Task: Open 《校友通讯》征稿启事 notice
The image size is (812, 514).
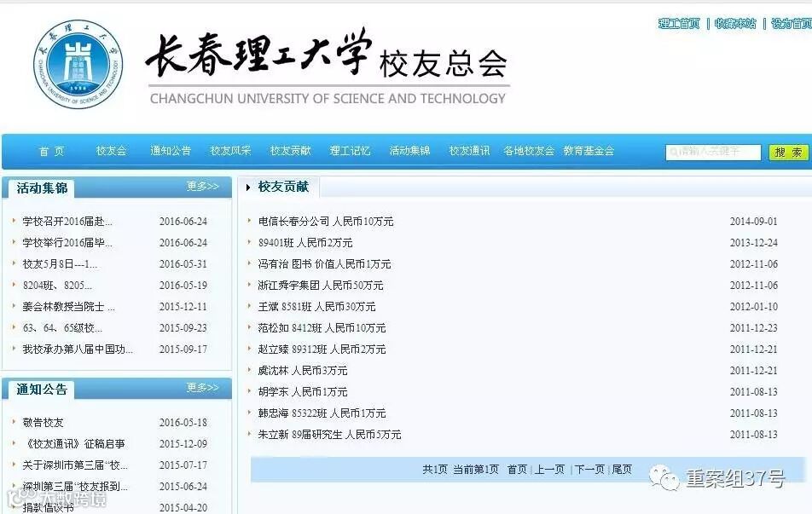Action: pyautogui.click(x=73, y=443)
